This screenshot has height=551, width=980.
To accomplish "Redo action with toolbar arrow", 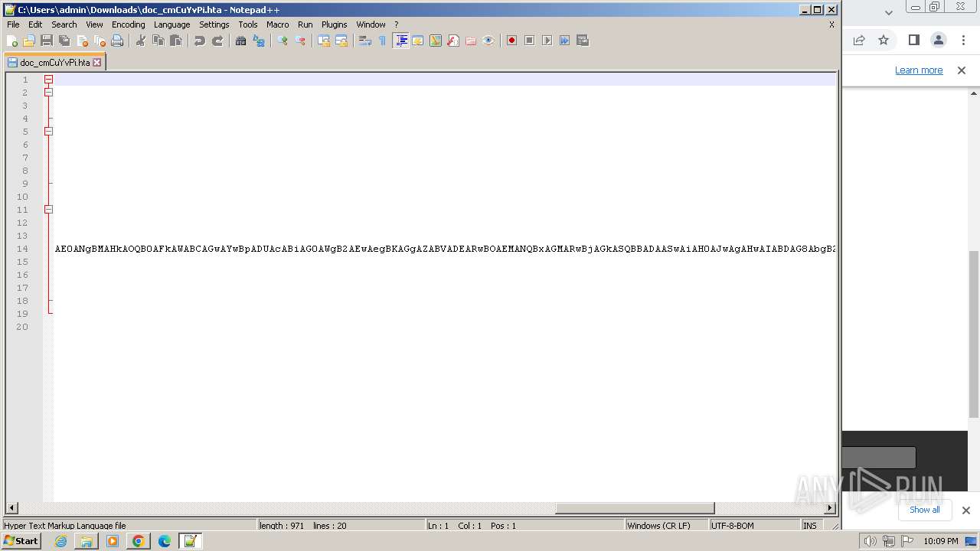I will coord(217,41).
